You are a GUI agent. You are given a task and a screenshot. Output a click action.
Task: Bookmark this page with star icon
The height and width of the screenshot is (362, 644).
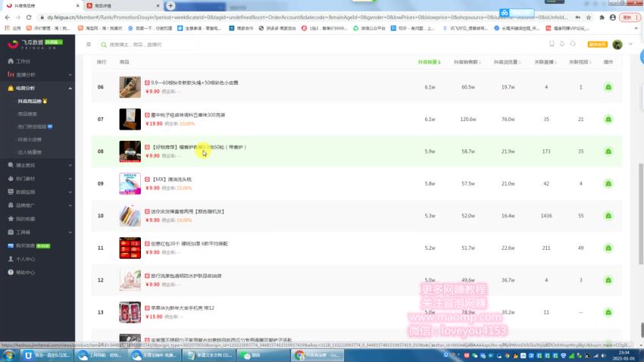click(x=589, y=17)
